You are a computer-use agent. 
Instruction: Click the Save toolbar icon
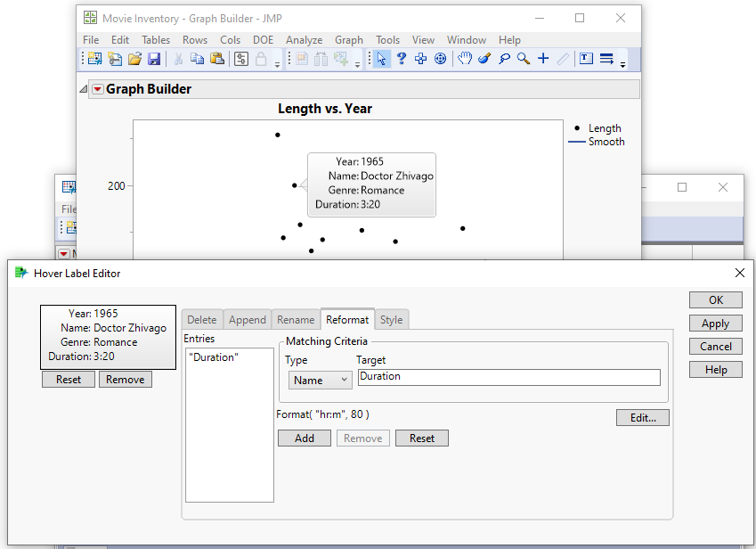point(156,59)
